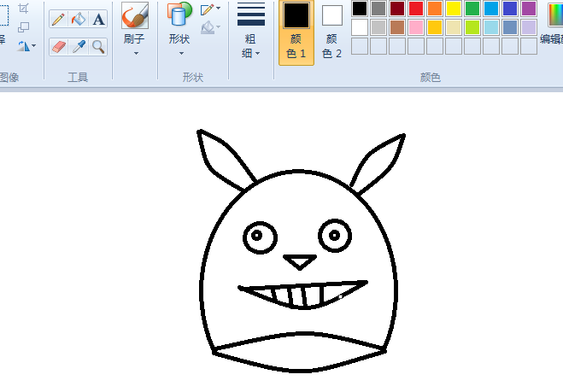The width and height of the screenshot is (563, 392).
Task: Pick the blue-gray color swatch
Action: [x=510, y=27]
